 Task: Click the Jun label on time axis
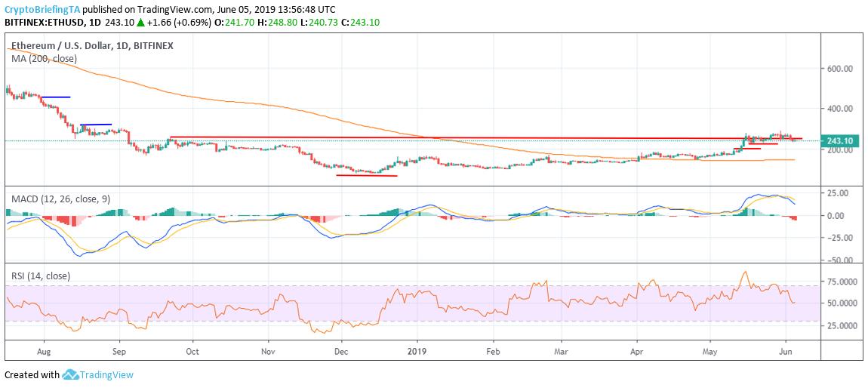[x=785, y=350]
